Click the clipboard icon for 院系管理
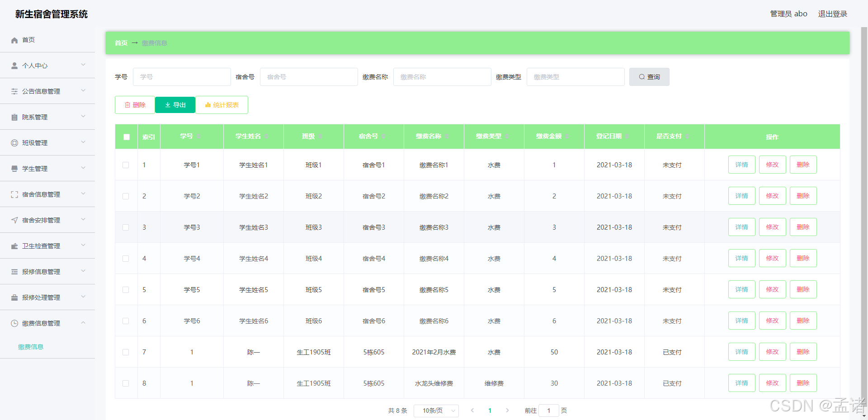Image resolution: width=868 pixels, height=420 pixels. pyautogui.click(x=14, y=118)
